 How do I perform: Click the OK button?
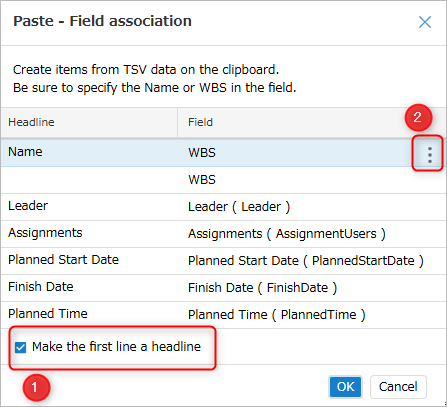[x=345, y=387]
